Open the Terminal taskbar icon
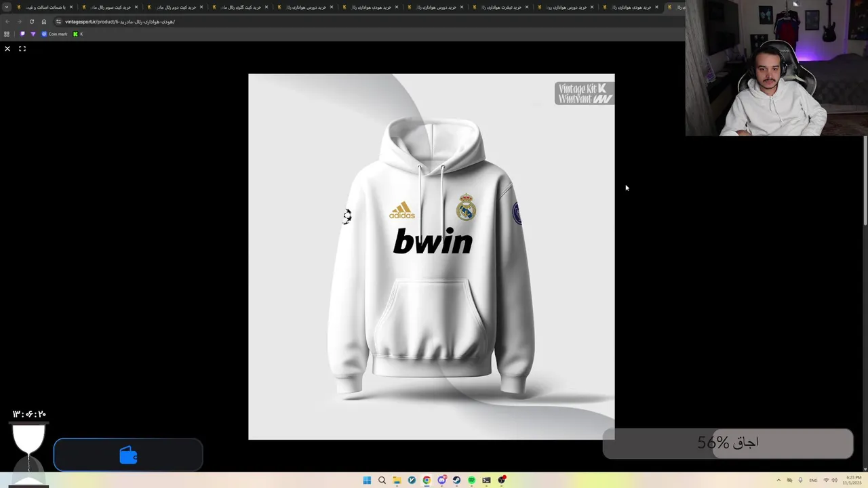This screenshot has width=868, height=488. click(486, 480)
